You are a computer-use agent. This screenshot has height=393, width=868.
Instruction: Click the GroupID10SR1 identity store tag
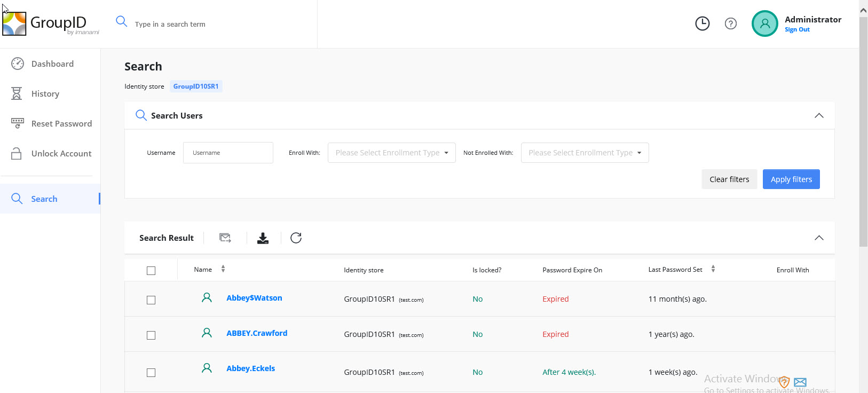[196, 87]
